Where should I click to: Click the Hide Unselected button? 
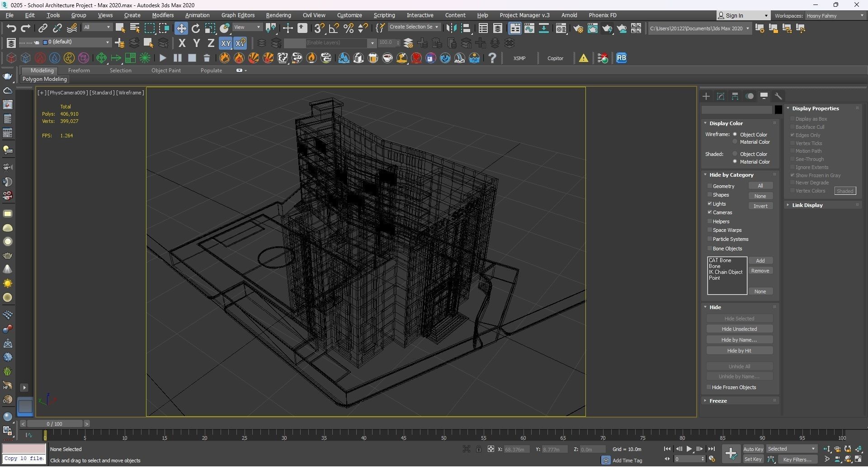[x=740, y=329]
